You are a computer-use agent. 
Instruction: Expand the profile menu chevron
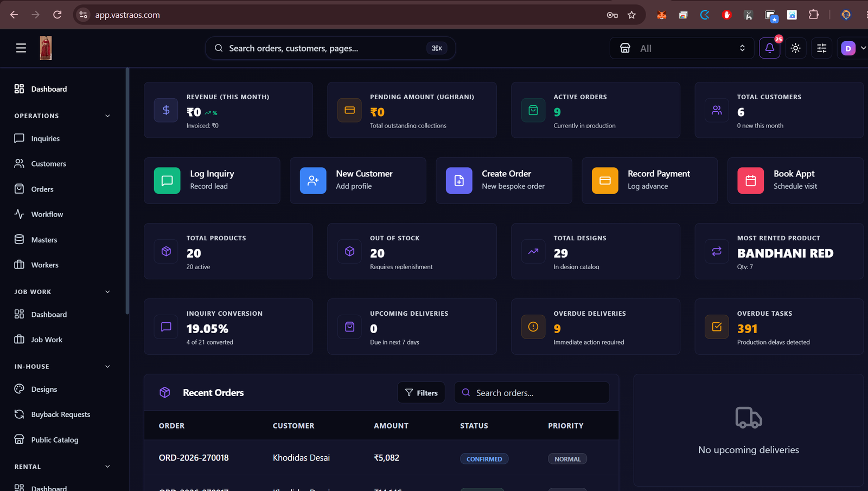(863, 48)
